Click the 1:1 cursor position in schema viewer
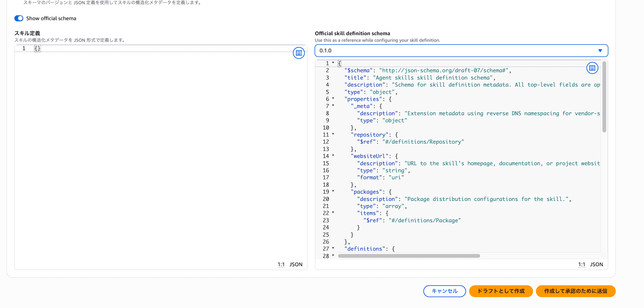 (581, 265)
